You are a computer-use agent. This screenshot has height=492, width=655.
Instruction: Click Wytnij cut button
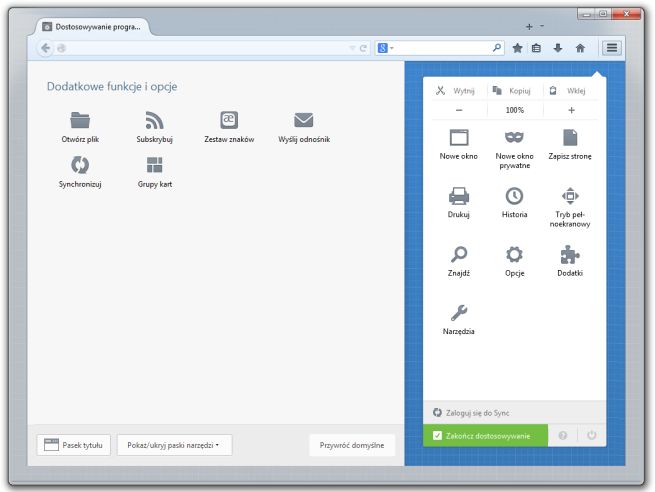[455, 91]
